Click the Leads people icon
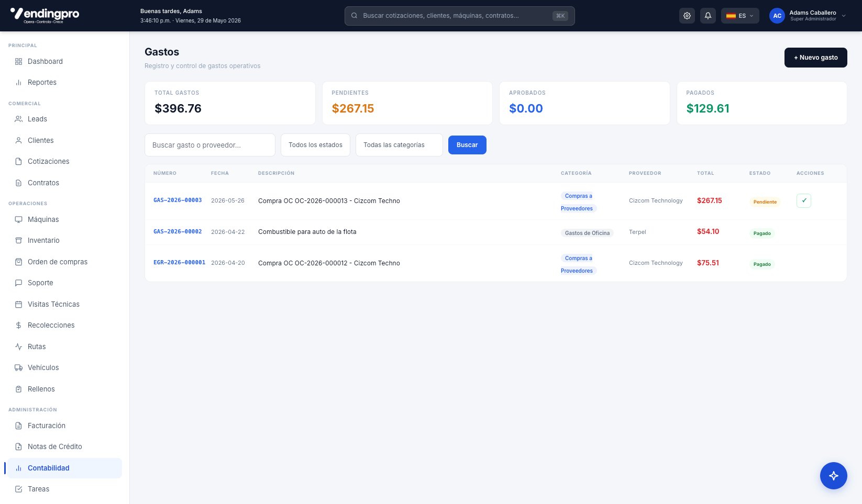Screen dimensions: 862x504 click(19, 119)
